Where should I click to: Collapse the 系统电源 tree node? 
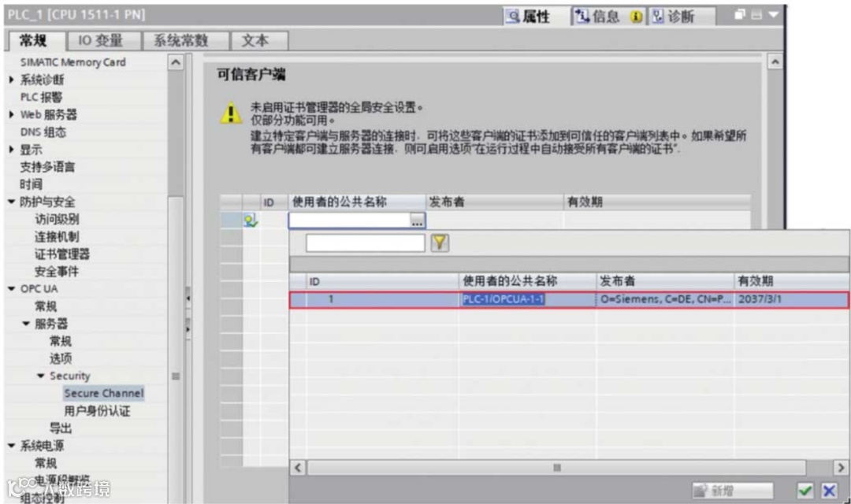click(11, 446)
